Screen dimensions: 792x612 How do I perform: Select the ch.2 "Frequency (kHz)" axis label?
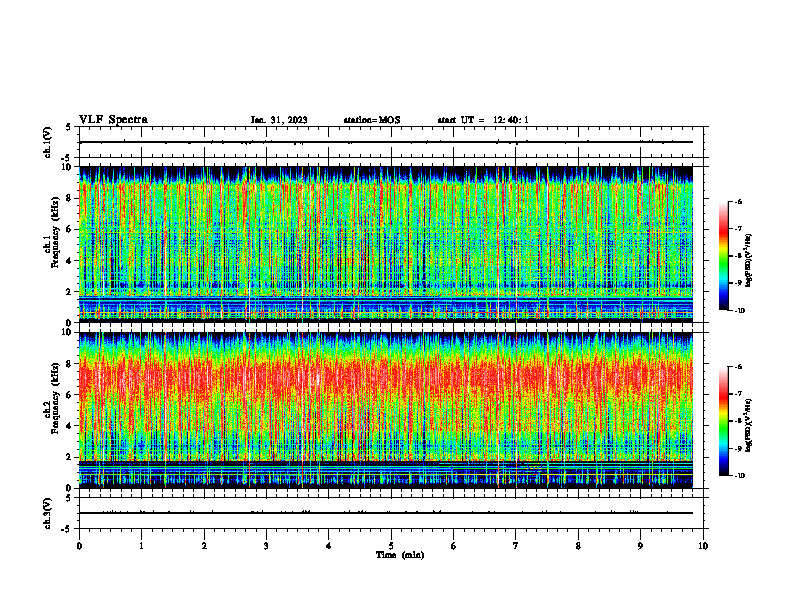pyautogui.click(x=55, y=398)
